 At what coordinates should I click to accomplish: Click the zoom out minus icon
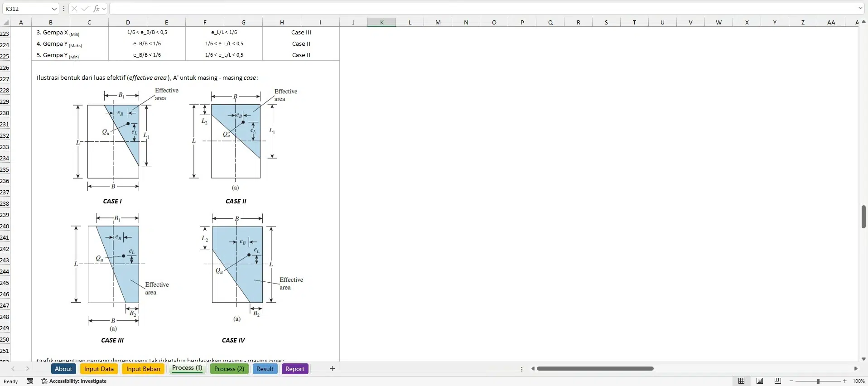[x=791, y=381]
